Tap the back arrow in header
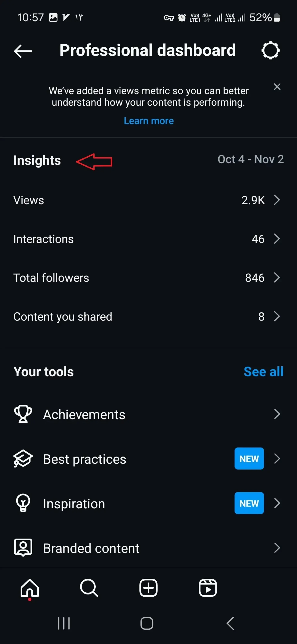297x644 pixels. click(23, 51)
